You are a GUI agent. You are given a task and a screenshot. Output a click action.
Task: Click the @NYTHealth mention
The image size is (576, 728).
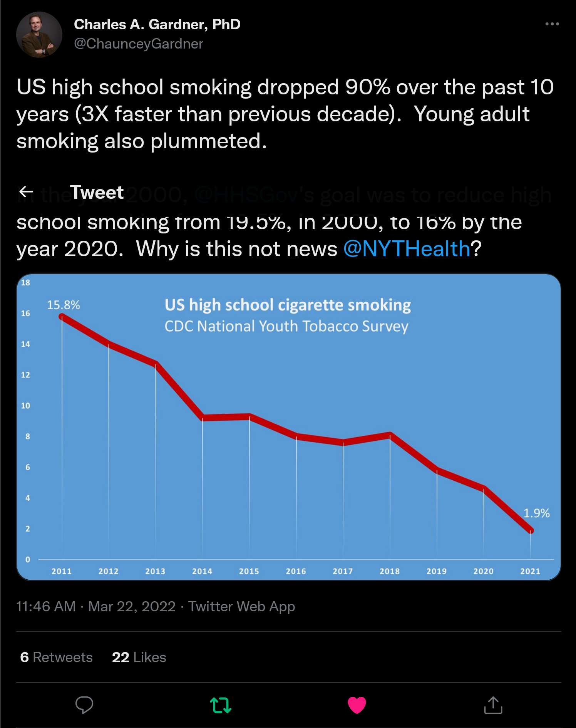tap(407, 249)
